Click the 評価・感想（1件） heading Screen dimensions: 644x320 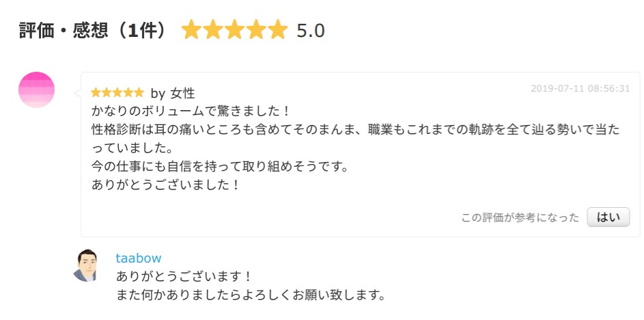pyautogui.click(x=94, y=31)
